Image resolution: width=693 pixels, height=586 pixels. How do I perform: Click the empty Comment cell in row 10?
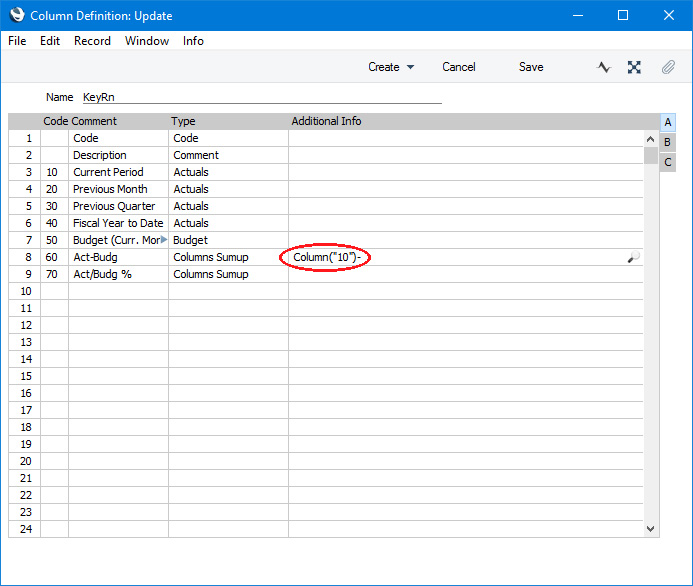(118, 291)
